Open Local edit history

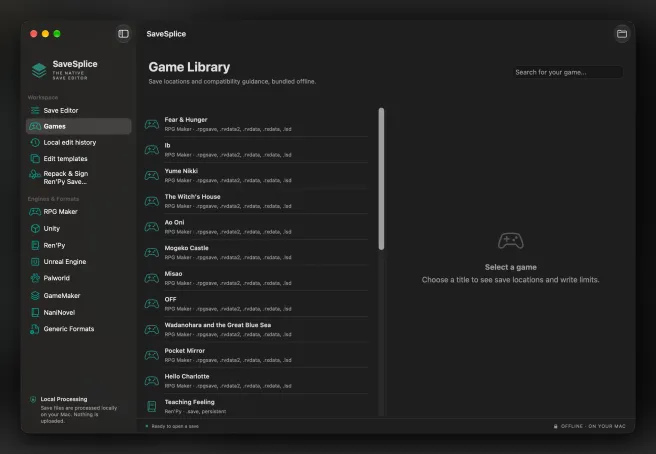point(79,143)
